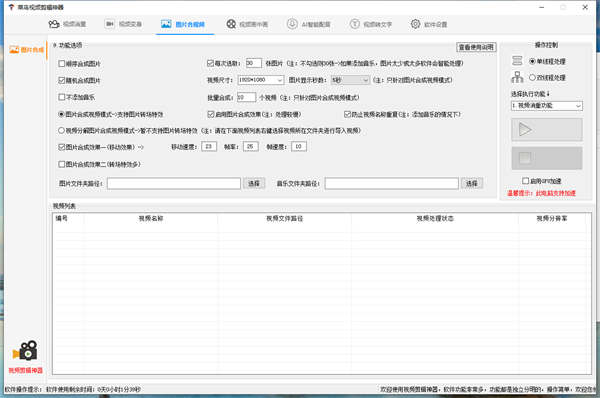Screen dimensions: 600x398
Task: Open the 图片显示秒数 5秒 dropdown
Action: (x=350, y=80)
